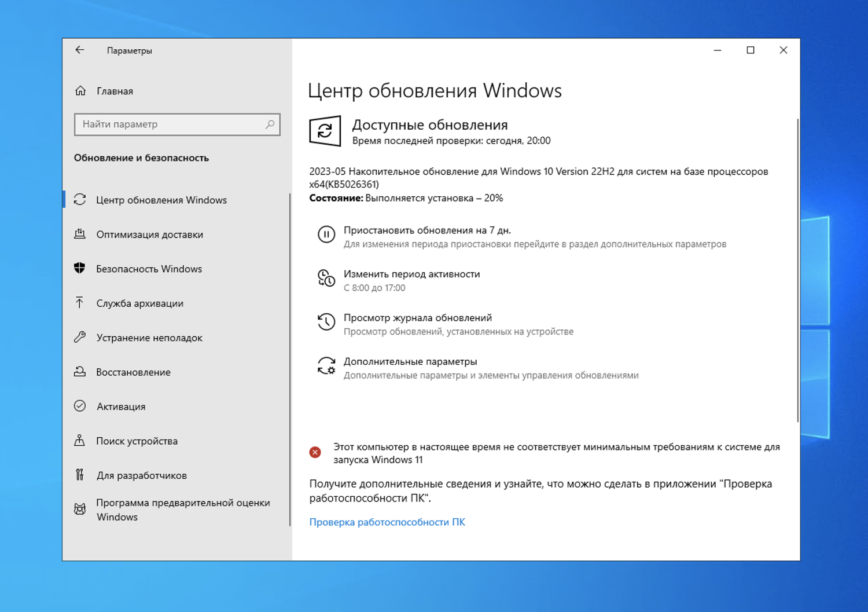Click the KB5026361 update description text
868x612 pixels.
point(539,178)
